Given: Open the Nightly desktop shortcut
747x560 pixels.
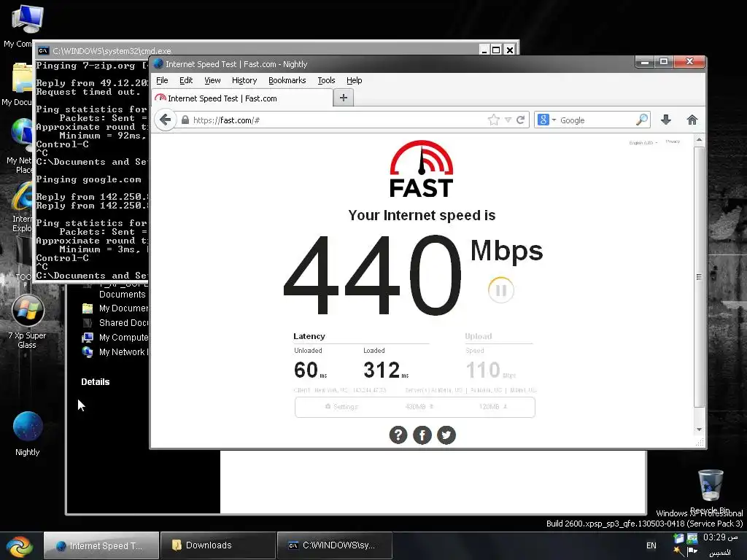Looking at the screenshot, I should 28,433.
